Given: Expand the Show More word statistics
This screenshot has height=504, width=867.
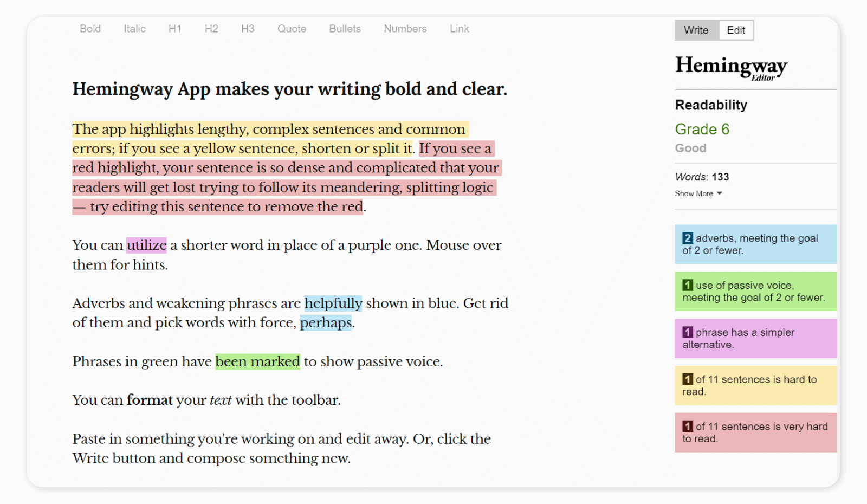Looking at the screenshot, I should tap(698, 193).
